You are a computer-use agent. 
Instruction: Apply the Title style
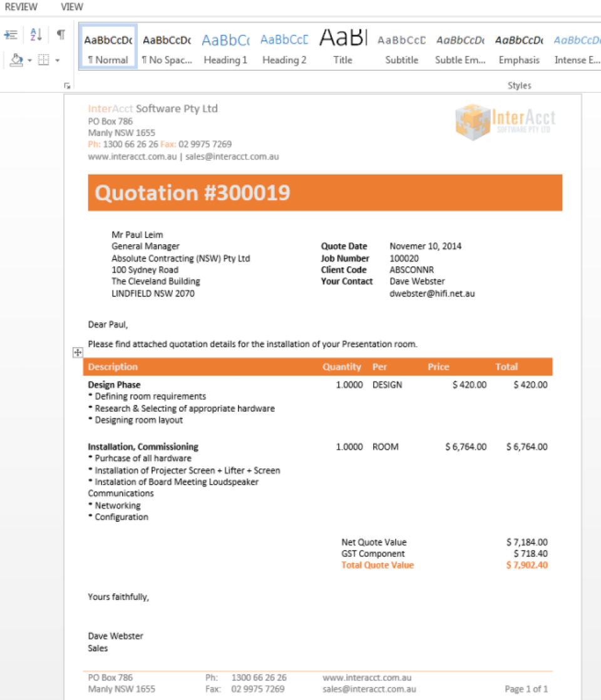click(x=342, y=48)
